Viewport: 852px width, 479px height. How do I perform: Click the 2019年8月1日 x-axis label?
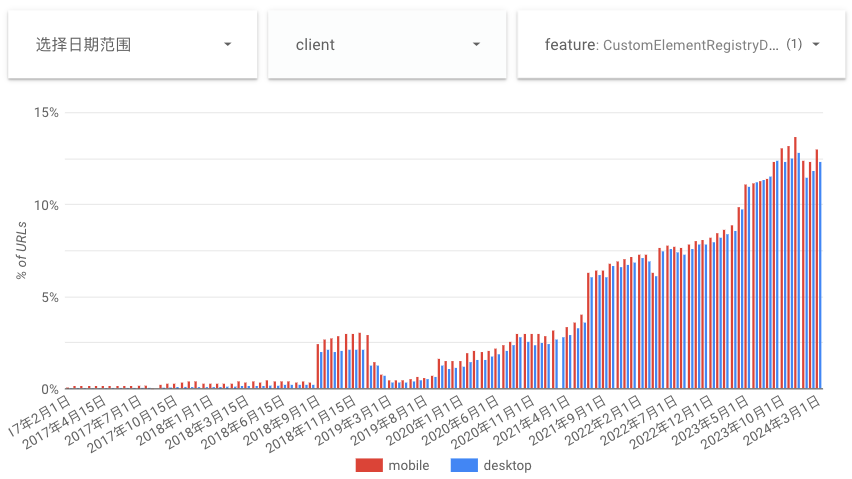point(389,420)
